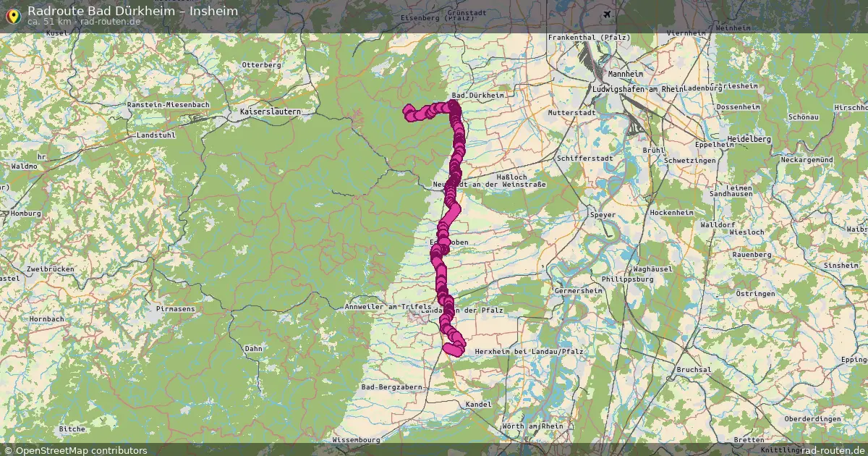Click Ludwigshafen am Rhein label
This screenshot has width=868, height=456.
click(637, 88)
